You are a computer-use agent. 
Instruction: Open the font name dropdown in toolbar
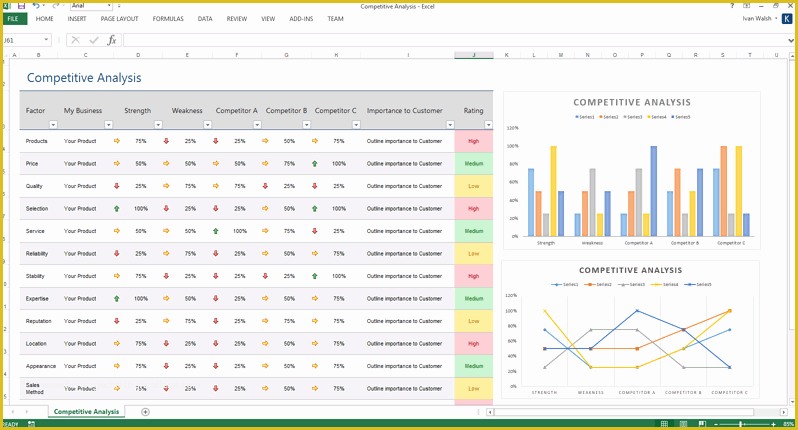[109, 6]
